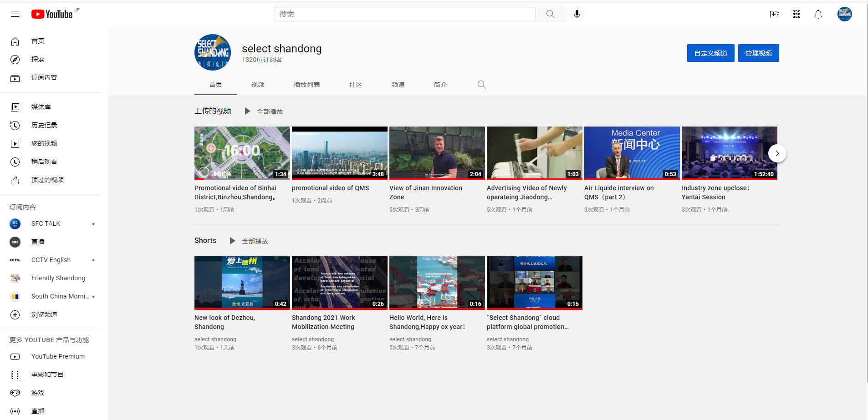Open the Friendly Shandong channel
This screenshot has height=420, width=868.
(51, 278)
